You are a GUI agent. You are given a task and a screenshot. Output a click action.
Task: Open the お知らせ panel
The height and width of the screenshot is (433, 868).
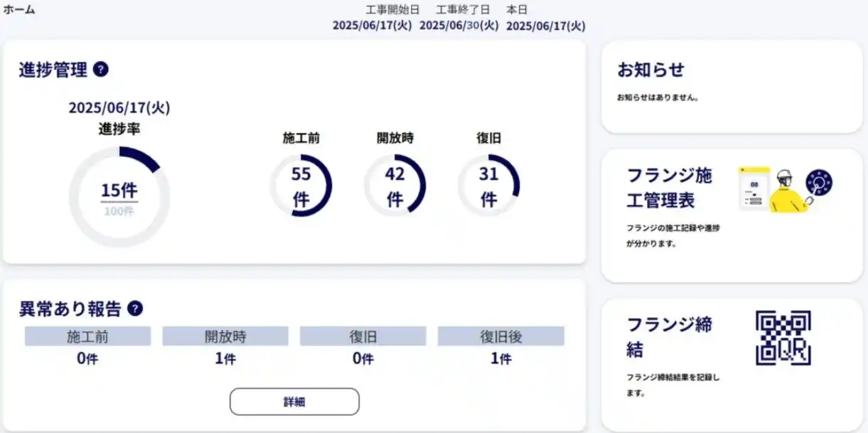tap(732, 86)
